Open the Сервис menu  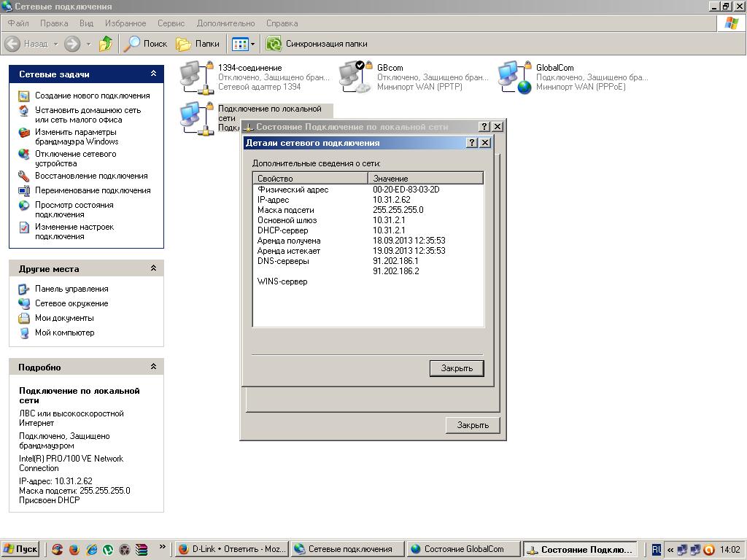pyautogui.click(x=171, y=23)
